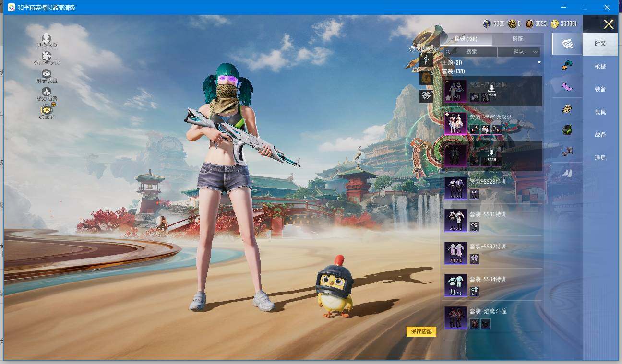Image resolution: width=622 pixels, height=364 pixels.
Task: Select the 星穹咏叹调 outfit thumbnail
Action: (x=455, y=123)
